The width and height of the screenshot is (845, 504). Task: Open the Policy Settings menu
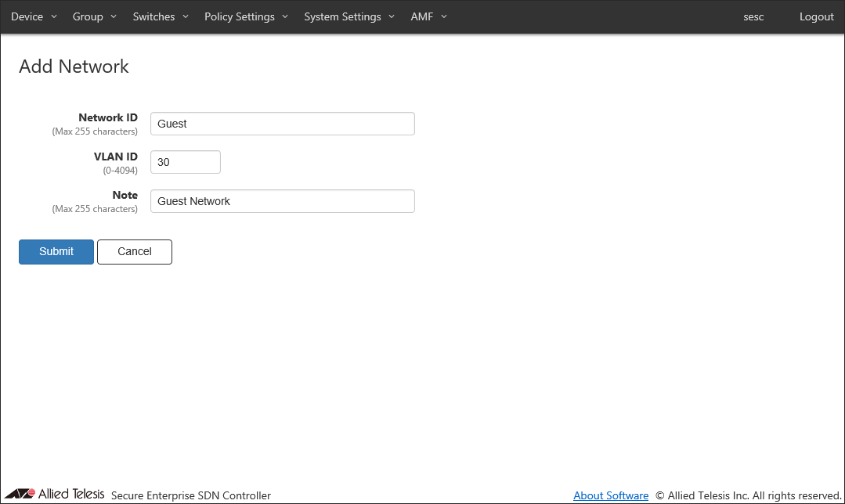pos(246,17)
